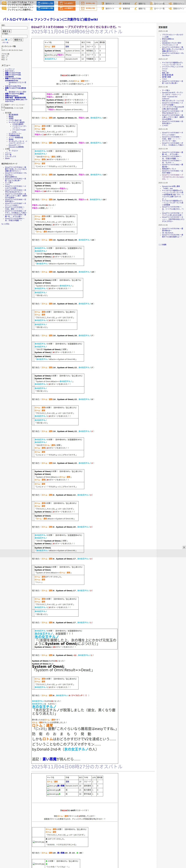Open D2ndテストXその3811 in update history
The image size is (186, 868).
173,104
